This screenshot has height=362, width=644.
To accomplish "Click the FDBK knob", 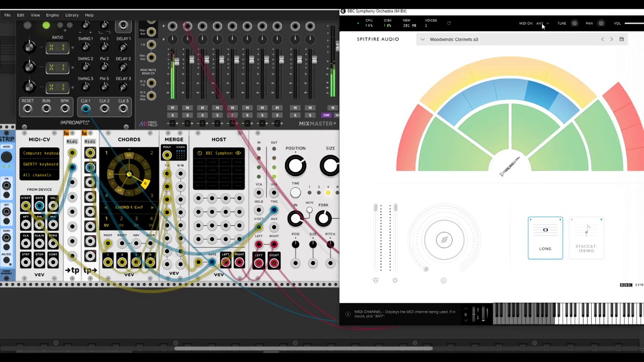I will pyautogui.click(x=323, y=218).
